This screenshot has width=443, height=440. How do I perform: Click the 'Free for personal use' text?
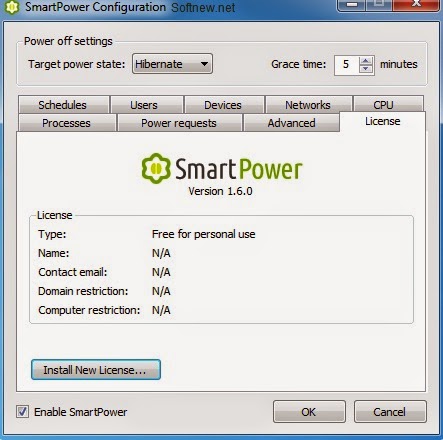204,234
